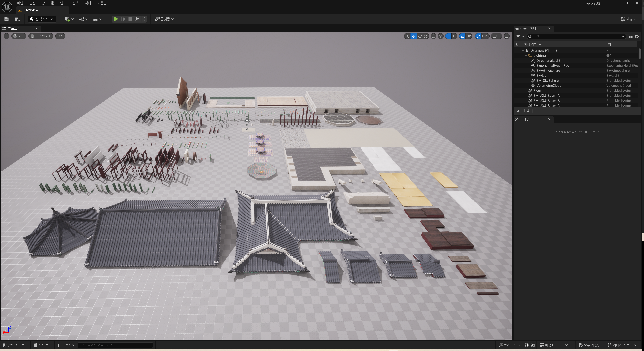Select the rotate transform gizmo tool
The width and height of the screenshot is (644, 351).
pos(420,36)
